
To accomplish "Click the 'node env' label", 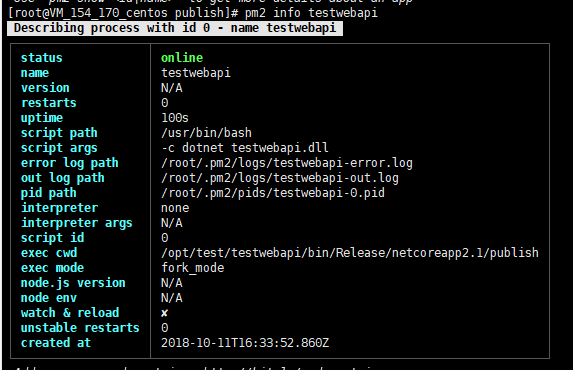I will 49,298.
